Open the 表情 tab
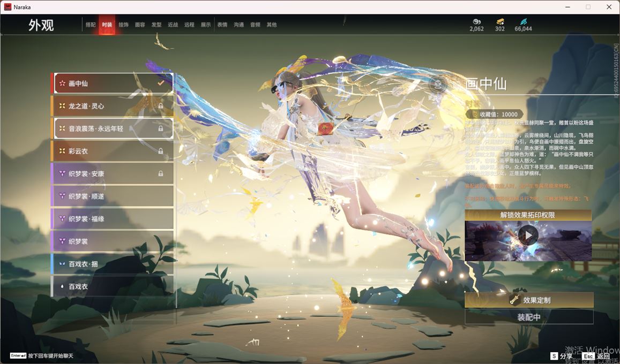This screenshot has width=620, height=364. pos(222,25)
